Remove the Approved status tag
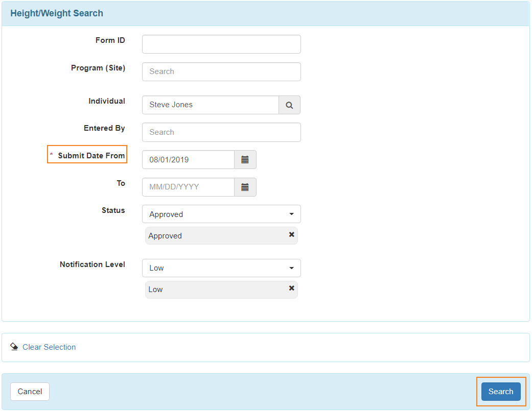The width and height of the screenshot is (532, 411). click(291, 235)
